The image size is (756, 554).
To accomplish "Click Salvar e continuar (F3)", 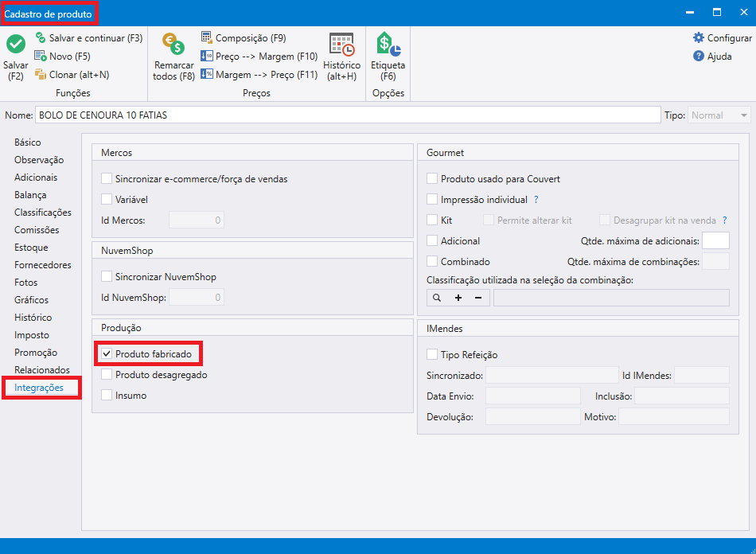I will [x=89, y=38].
